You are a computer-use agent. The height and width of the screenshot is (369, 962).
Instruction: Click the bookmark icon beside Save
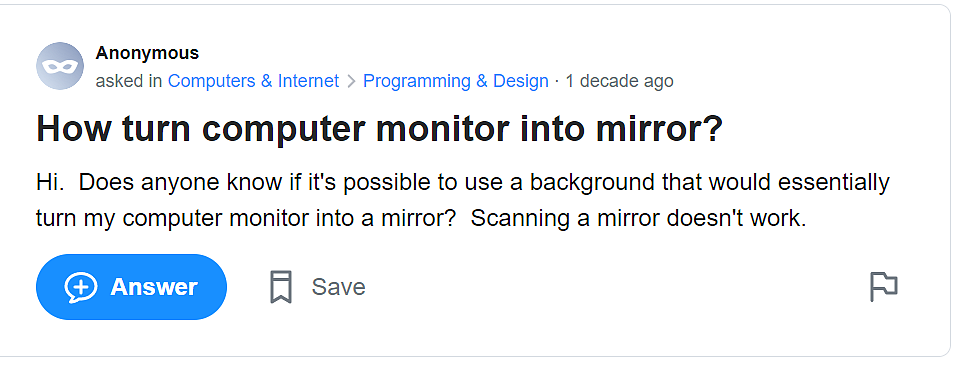(281, 287)
